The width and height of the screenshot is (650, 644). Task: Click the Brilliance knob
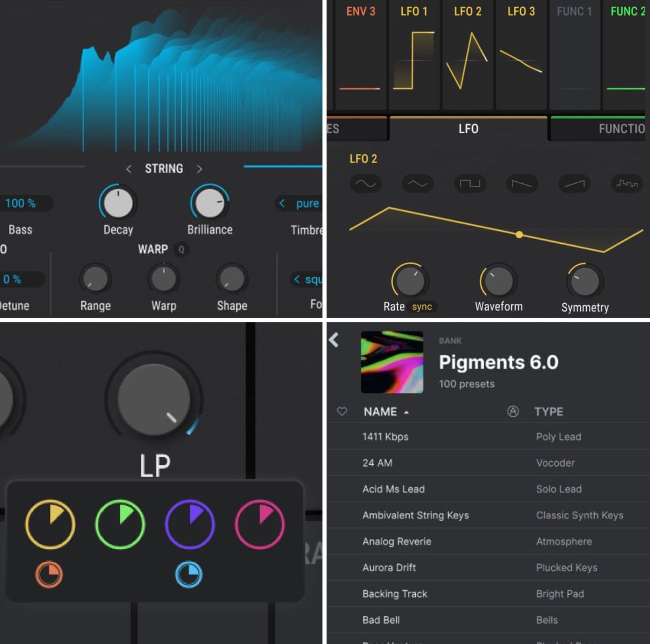[x=210, y=203]
